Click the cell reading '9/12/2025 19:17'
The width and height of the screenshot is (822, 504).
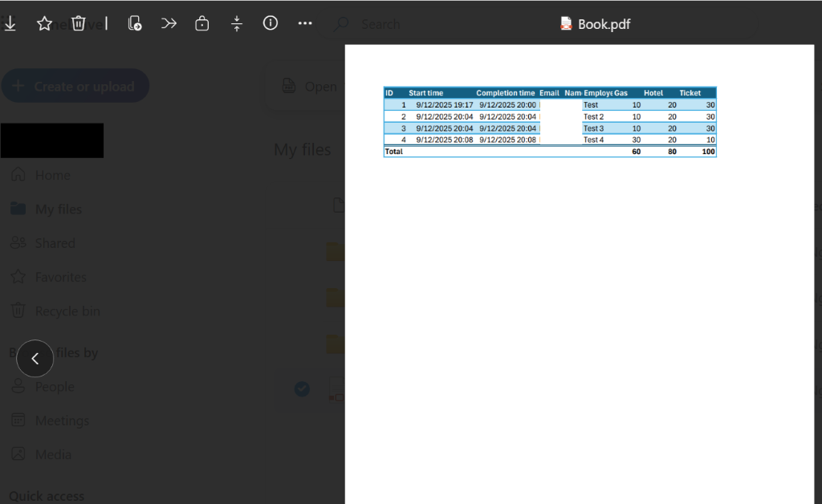click(445, 105)
